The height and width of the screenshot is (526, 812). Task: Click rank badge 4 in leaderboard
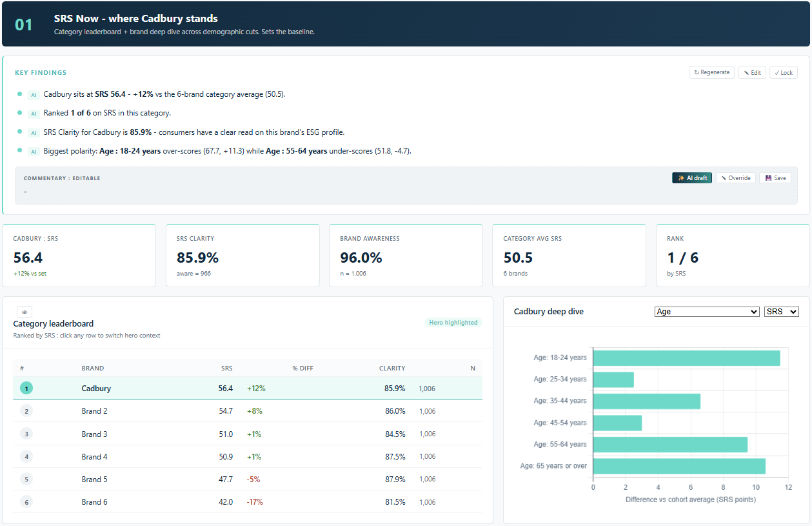click(x=26, y=456)
